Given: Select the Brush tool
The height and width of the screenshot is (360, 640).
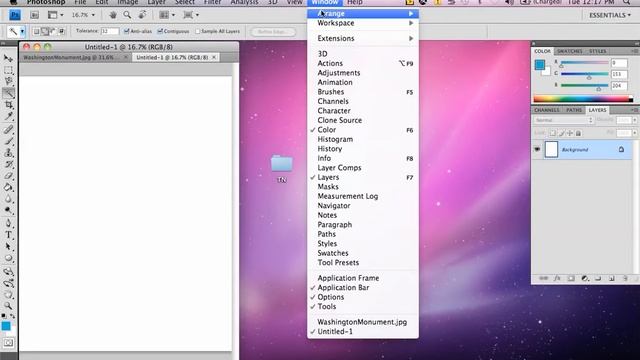Looking at the screenshot, I should pyautogui.click(x=8, y=141).
